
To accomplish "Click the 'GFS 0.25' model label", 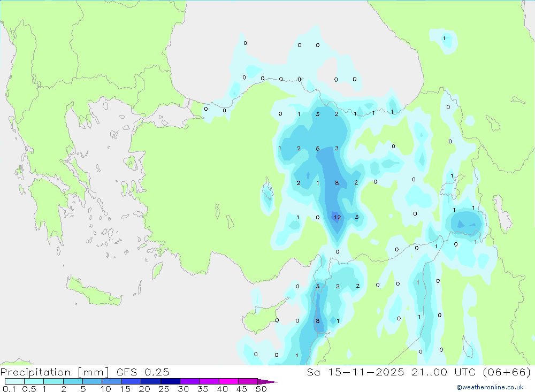I will click(143, 372).
